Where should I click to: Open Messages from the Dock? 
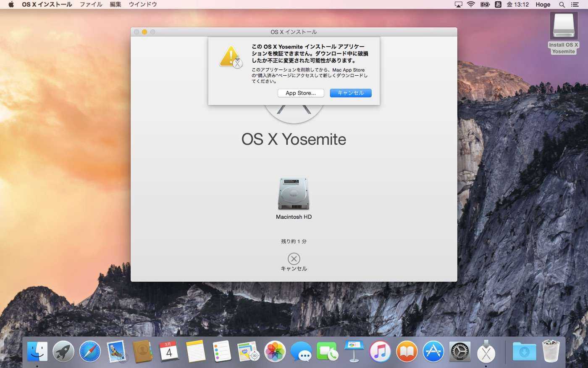tap(301, 352)
